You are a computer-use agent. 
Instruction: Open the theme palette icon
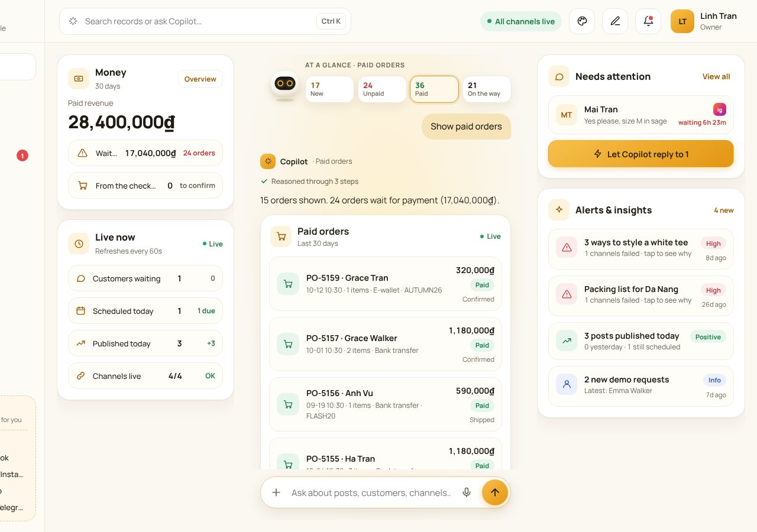(x=582, y=21)
